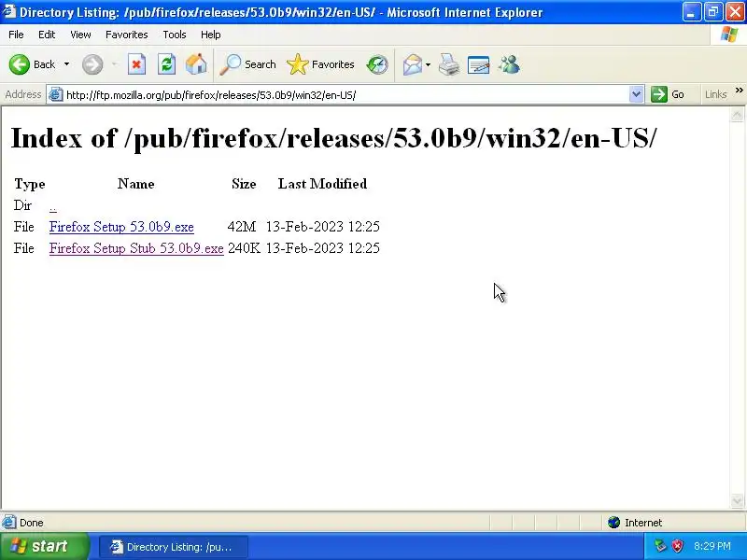747x560 pixels.
Task: Minimize the Internet Explorer window
Action: pyautogui.click(x=691, y=12)
